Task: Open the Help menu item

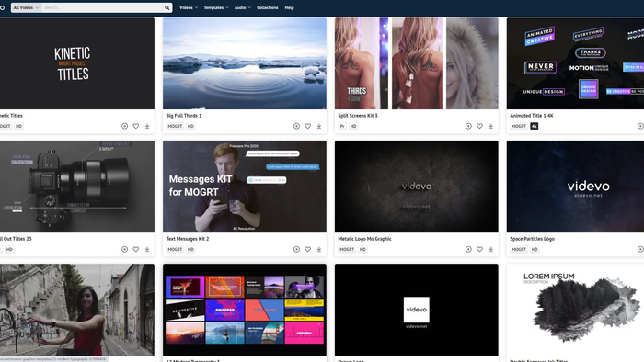Action: click(x=289, y=7)
